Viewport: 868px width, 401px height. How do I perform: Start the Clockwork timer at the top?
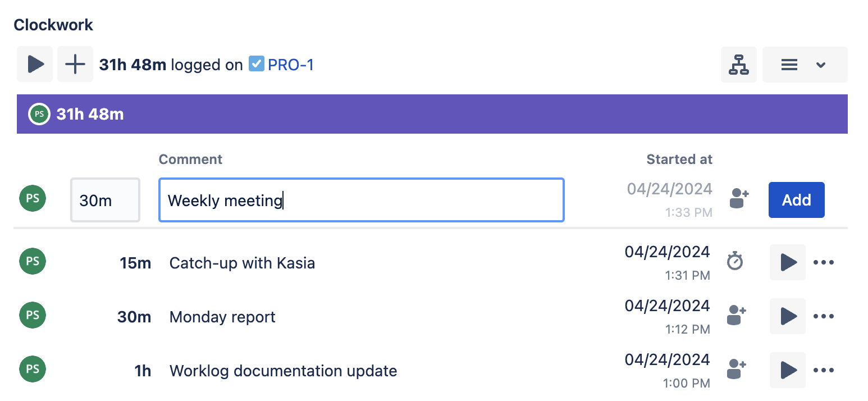click(x=35, y=65)
